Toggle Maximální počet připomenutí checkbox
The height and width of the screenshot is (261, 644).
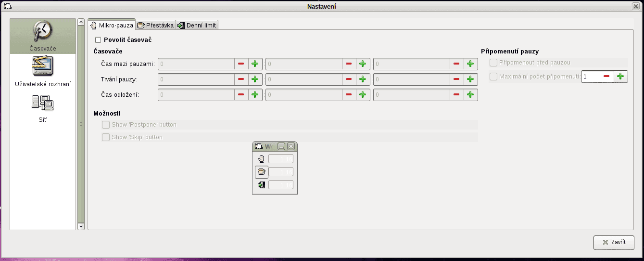493,76
